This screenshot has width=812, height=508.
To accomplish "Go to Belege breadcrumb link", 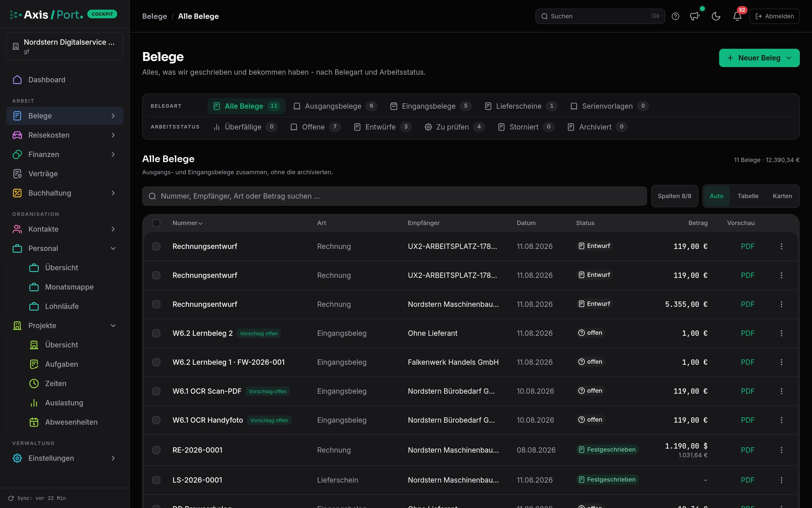I will [x=155, y=16].
